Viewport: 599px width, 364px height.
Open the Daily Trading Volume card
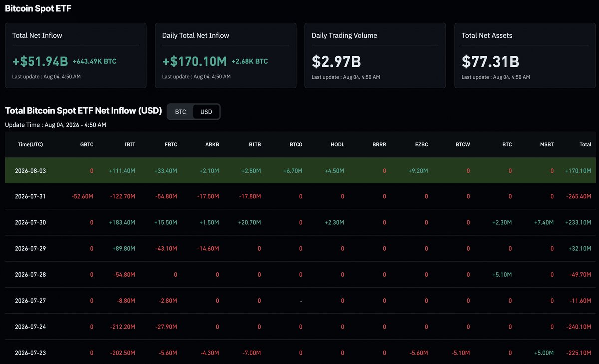coord(375,55)
